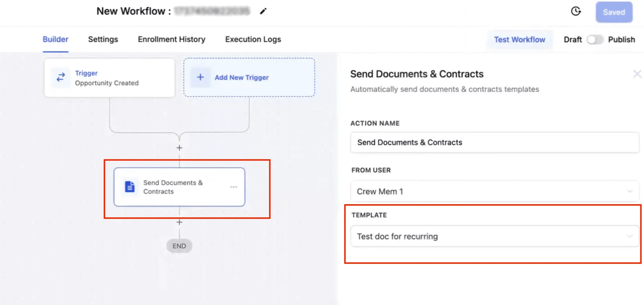Click 'Automatically send documents & contracts templates' text
This screenshot has width=644, height=305.
click(445, 89)
